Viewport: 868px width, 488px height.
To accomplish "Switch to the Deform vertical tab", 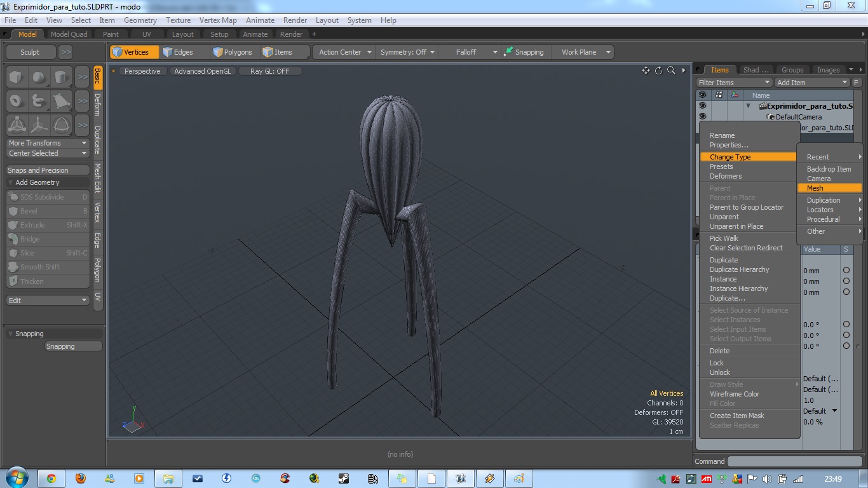I will [x=98, y=105].
